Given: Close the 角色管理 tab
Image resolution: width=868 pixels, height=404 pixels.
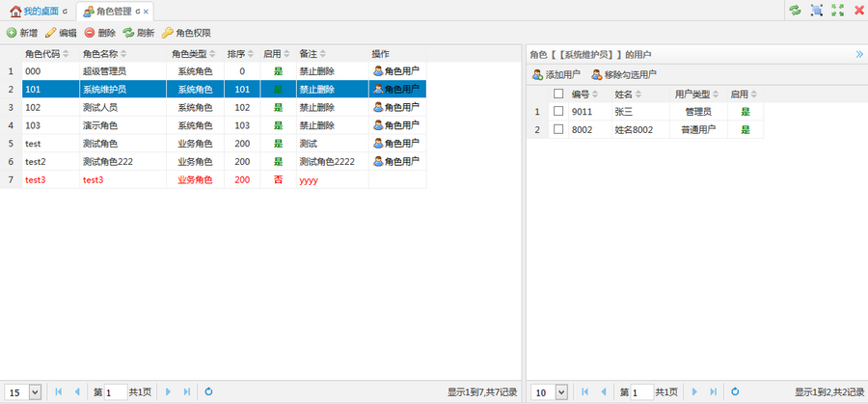Looking at the screenshot, I should click(146, 11).
